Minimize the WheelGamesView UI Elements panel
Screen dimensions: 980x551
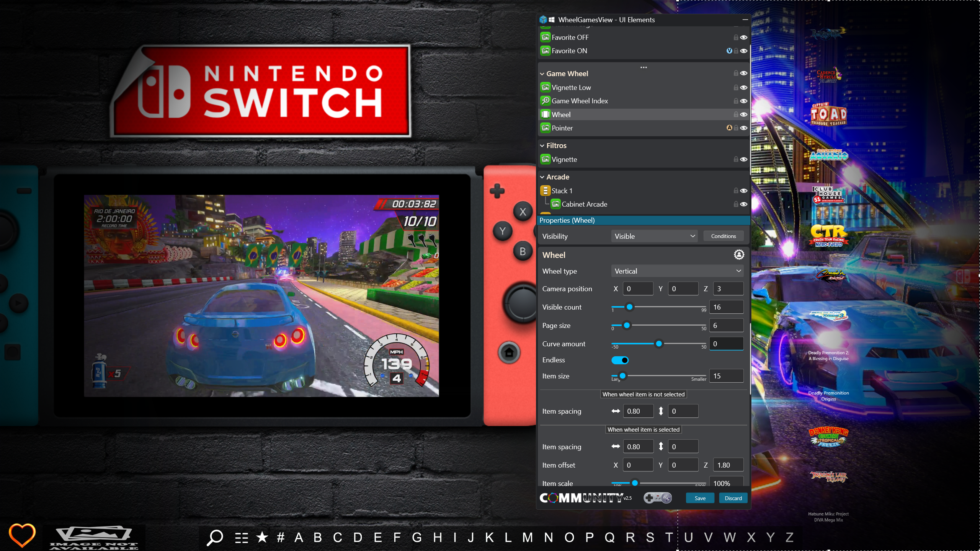click(x=745, y=20)
